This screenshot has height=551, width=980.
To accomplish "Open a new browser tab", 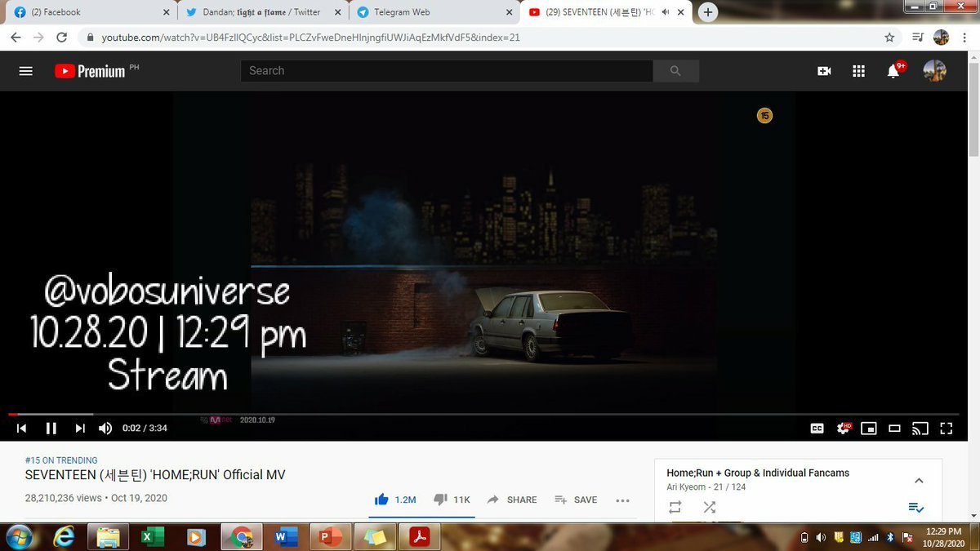I will (708, 12).
